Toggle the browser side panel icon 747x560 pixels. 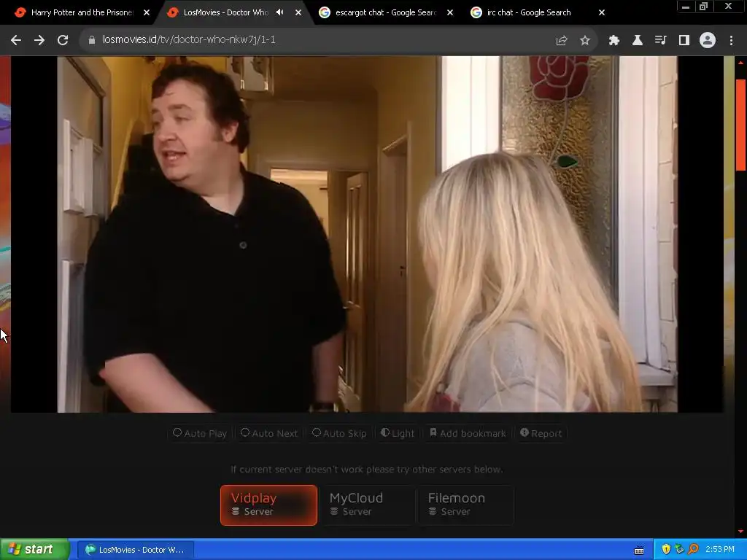point(684,41)
